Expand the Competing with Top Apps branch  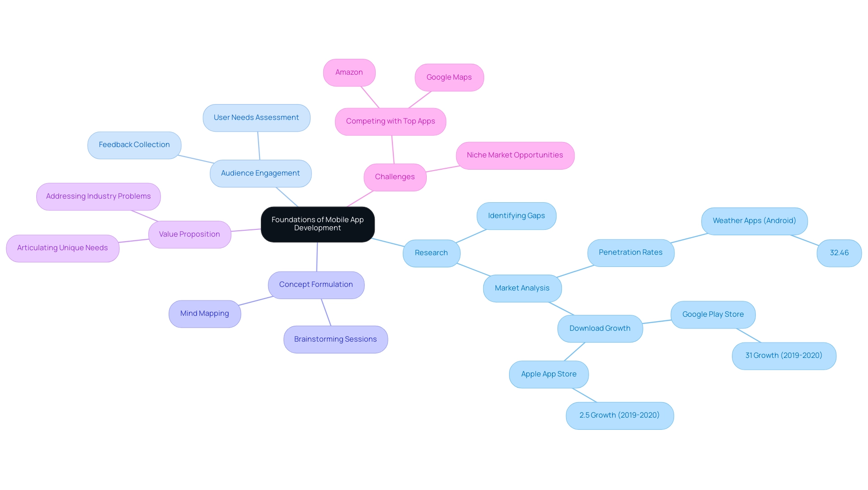[391, 120]
